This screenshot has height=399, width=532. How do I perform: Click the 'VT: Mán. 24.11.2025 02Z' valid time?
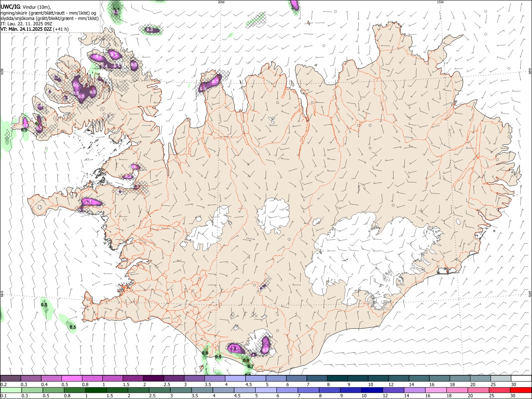[x=26, y=29]
